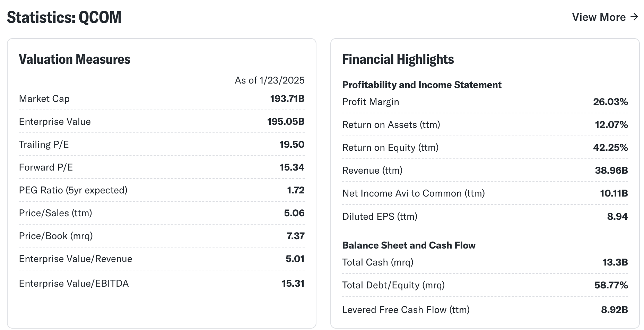Click the arrow icon beside View More
Viewport: 644px width, 330px height.
634,17
